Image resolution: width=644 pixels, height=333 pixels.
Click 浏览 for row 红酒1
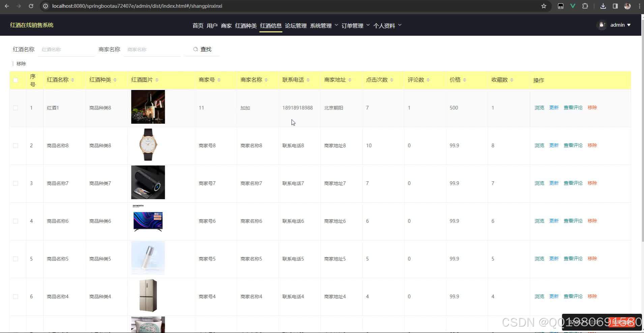pyautogui.click(x=539, y=108)
